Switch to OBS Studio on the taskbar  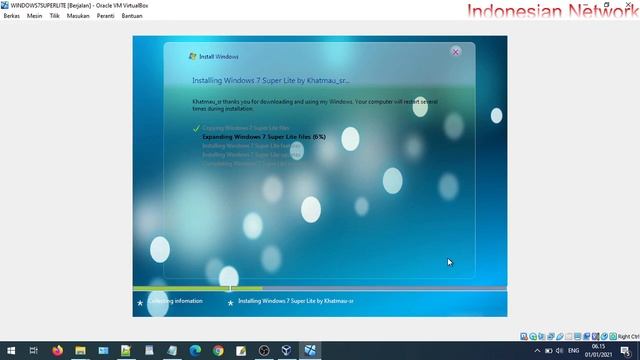click(x=264, y=351)
